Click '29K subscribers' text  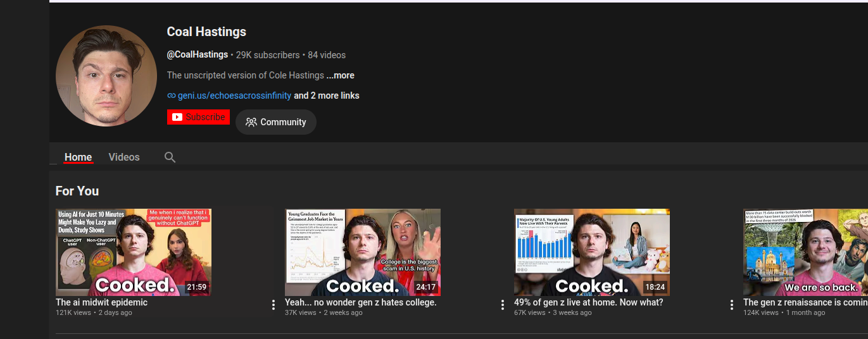coord(268,55)
